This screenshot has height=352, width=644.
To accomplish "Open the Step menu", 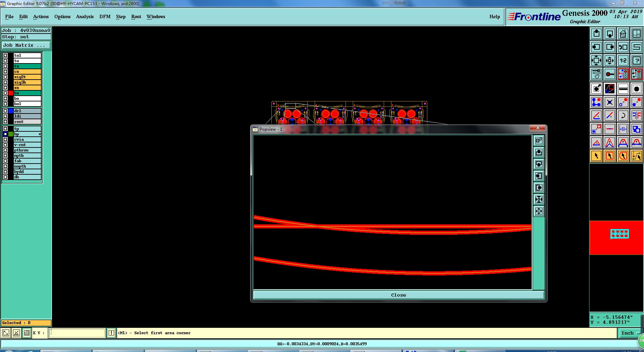I will (x=121, y=16).
